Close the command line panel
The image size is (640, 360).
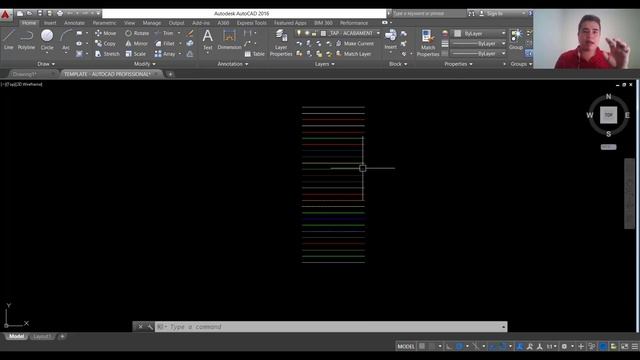(x=140, y=327)
